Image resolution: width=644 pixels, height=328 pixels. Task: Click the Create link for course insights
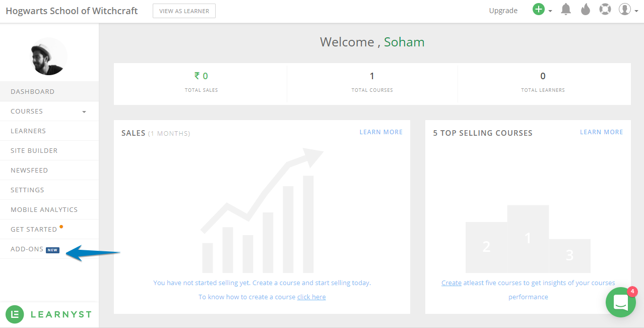click(x=452, y=283)
